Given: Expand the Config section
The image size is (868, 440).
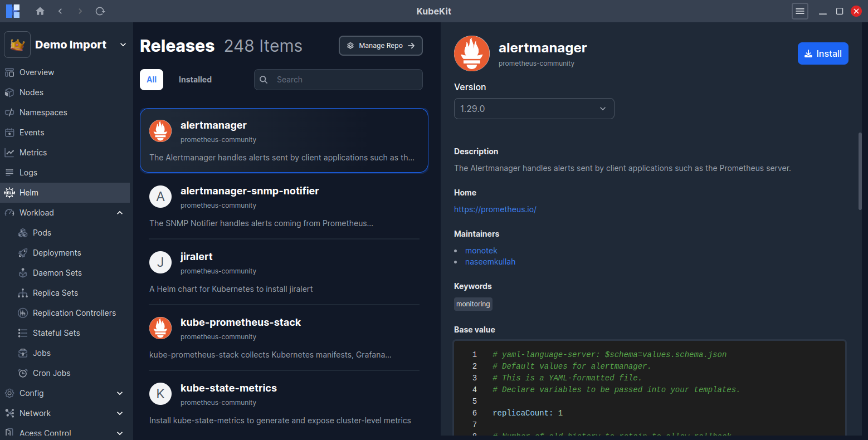Looking at the screenshot, I should tap(120, 393).
